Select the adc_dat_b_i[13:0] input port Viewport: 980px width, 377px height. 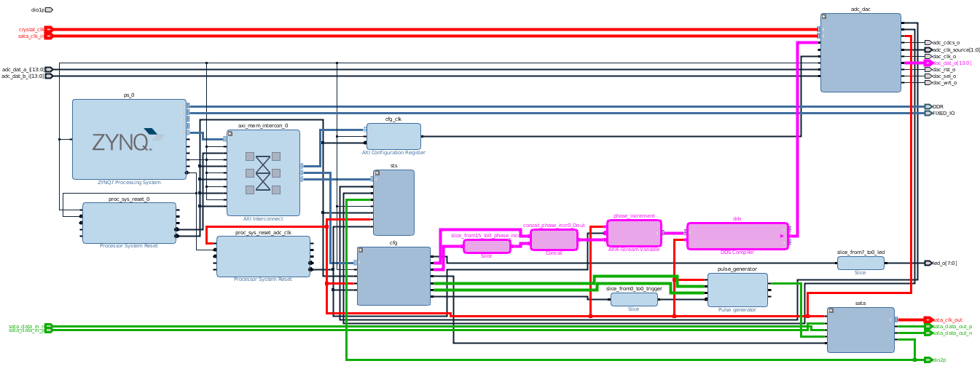pos(49,76)
